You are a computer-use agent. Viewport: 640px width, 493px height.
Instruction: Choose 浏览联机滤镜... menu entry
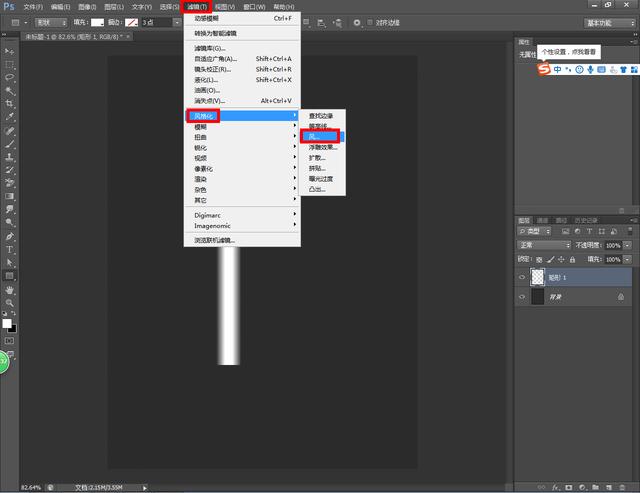pos(242,240)
